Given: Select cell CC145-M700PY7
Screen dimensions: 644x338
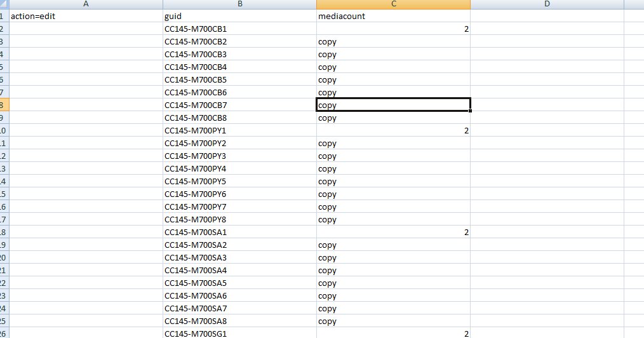Looking at the screenshot, I should pos(240,207).
